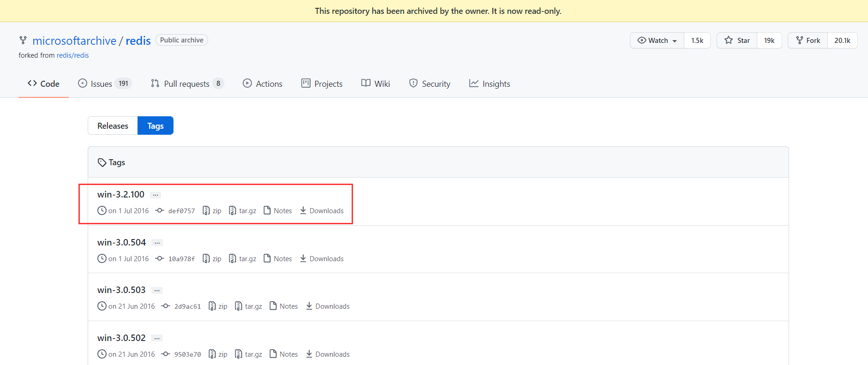Open tag win-3.2.100
868x365 pixels.
click(x=121, y=194)
